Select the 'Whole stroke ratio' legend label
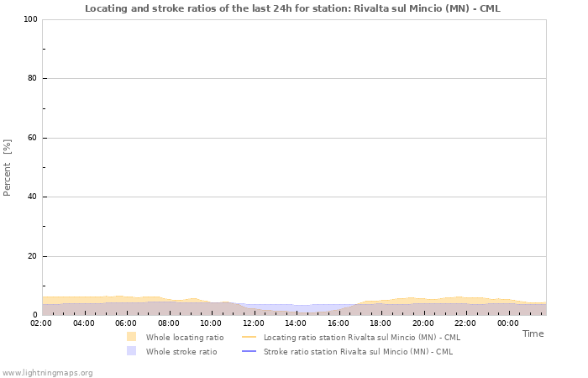 pyautogui.click(x=181, y=351)
